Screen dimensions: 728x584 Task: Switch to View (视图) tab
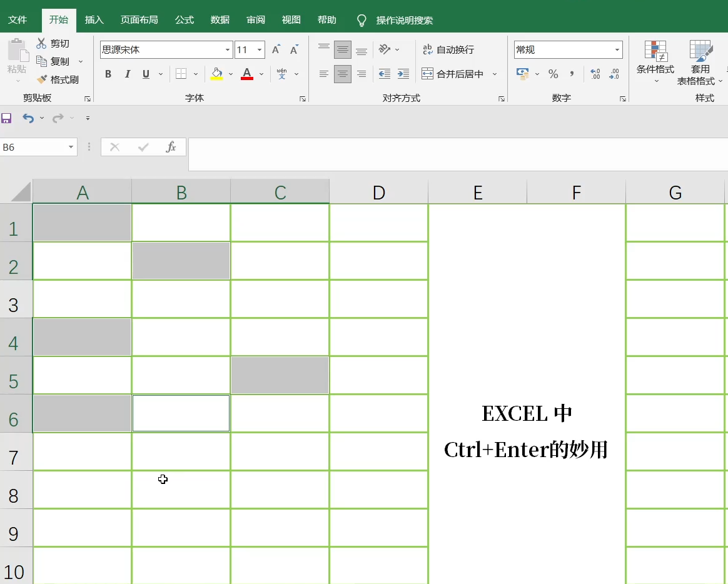pos(291,20)
